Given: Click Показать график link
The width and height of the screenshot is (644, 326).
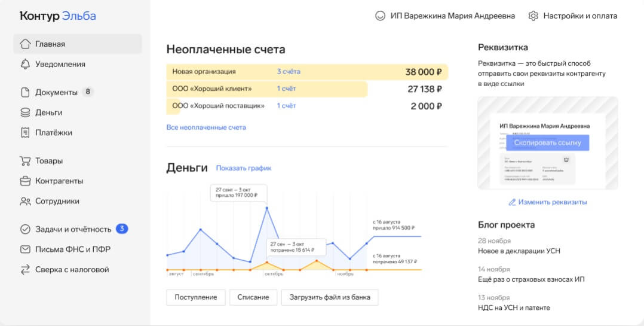Looking at the screenshot, I should [x=244, y=168].
